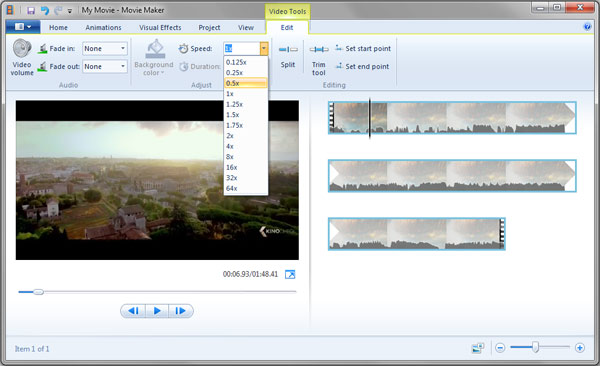The width and height of the screenshot is (600, 366).
Task: Click the Background color paint bucket
Action: [x=155, y=49]
